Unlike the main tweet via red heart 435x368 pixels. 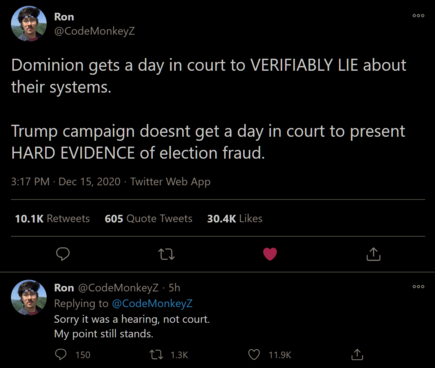270,254
